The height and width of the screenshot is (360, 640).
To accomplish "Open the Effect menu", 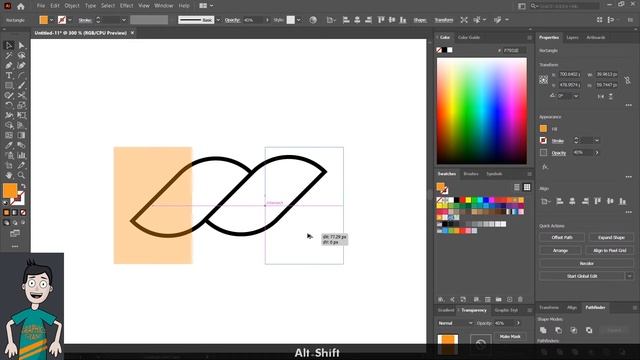I will tap(127, 6).
